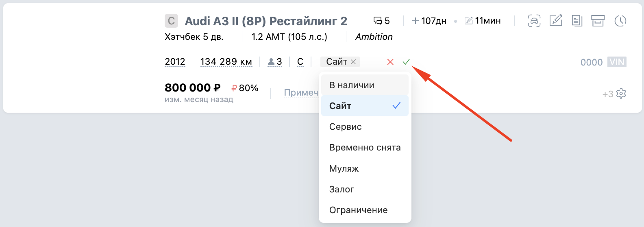Viewport: 644px width, 227px height.
Task: Cancel editing with the red cross
Action: (390, 62)
